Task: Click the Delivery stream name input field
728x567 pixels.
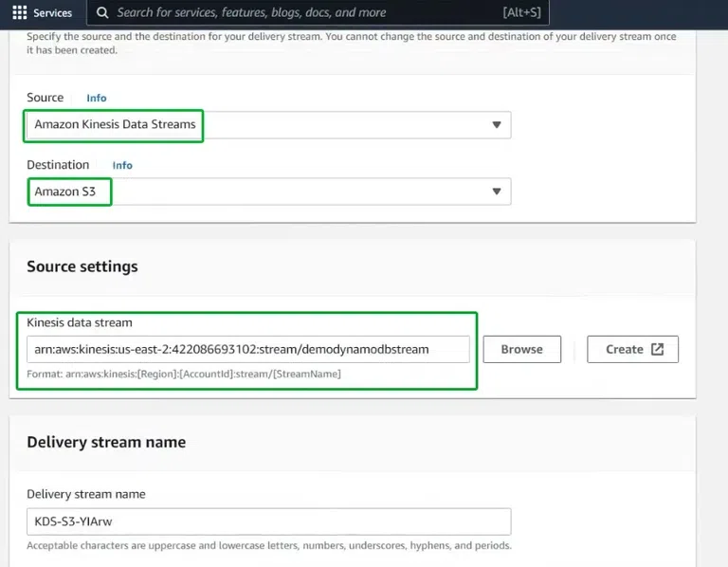Action: click(x=269, y=521)
